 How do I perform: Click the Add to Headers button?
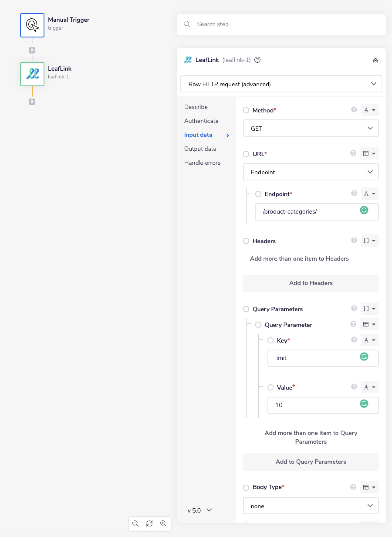click(311, 283)
